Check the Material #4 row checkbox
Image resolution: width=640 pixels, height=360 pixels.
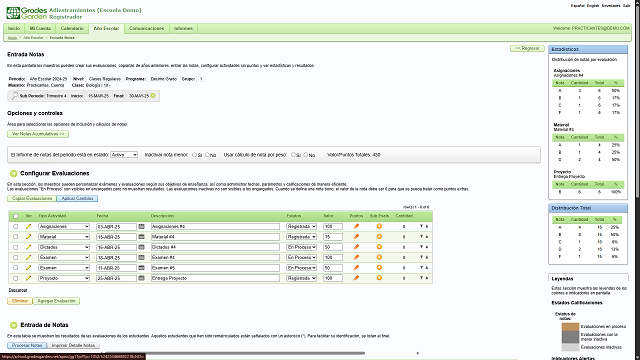[x=16, y=237]
